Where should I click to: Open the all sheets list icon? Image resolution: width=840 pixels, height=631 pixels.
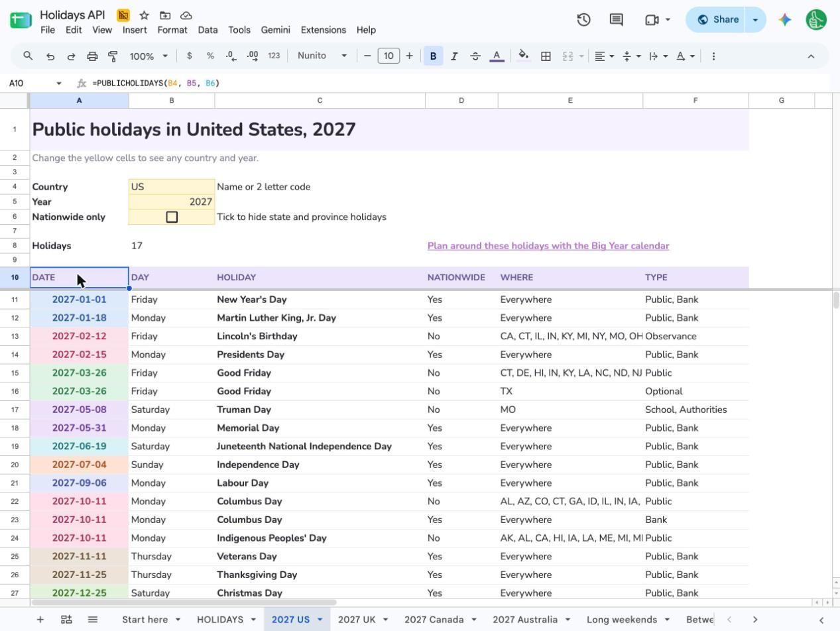click(93, 619)
